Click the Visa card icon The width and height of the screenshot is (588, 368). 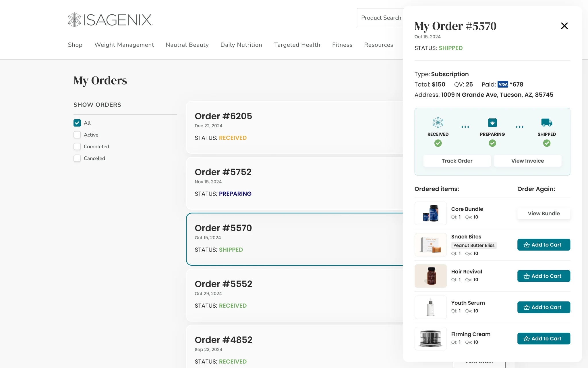(x=503, y=84)
